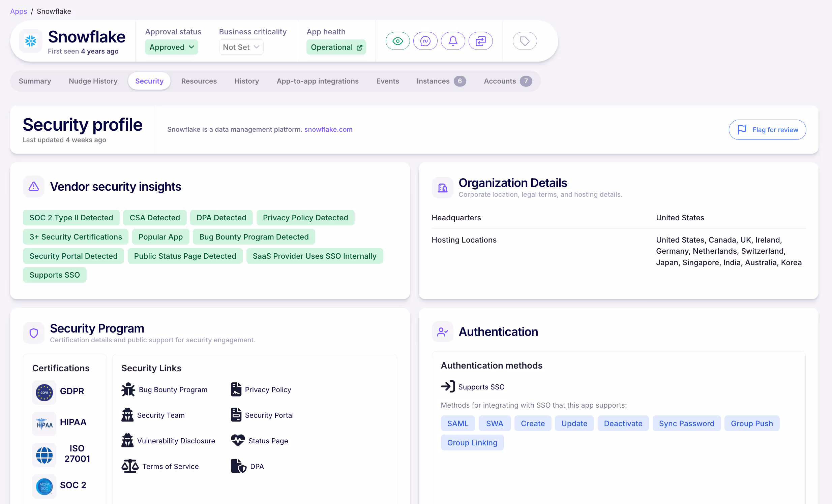Open the Privacy Policy link
Image resolution: width=832 pixels, height=504 pixels.
point(268,390)
